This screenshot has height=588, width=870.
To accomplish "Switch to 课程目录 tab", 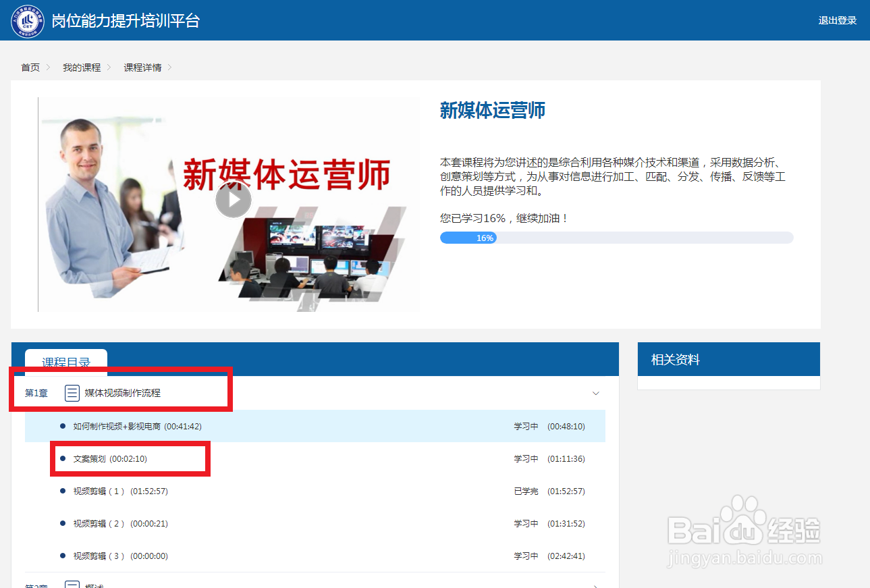I will point(66,363).
